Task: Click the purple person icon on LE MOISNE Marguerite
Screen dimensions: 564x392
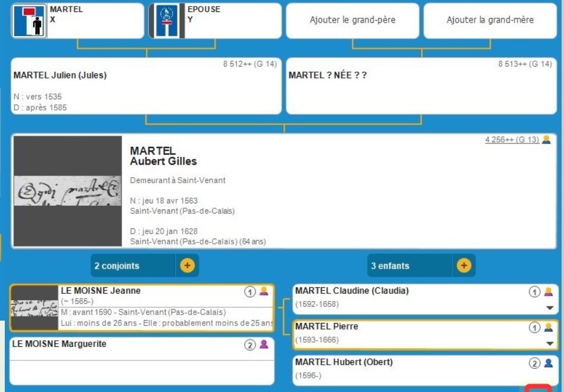Action: (264, 344)
